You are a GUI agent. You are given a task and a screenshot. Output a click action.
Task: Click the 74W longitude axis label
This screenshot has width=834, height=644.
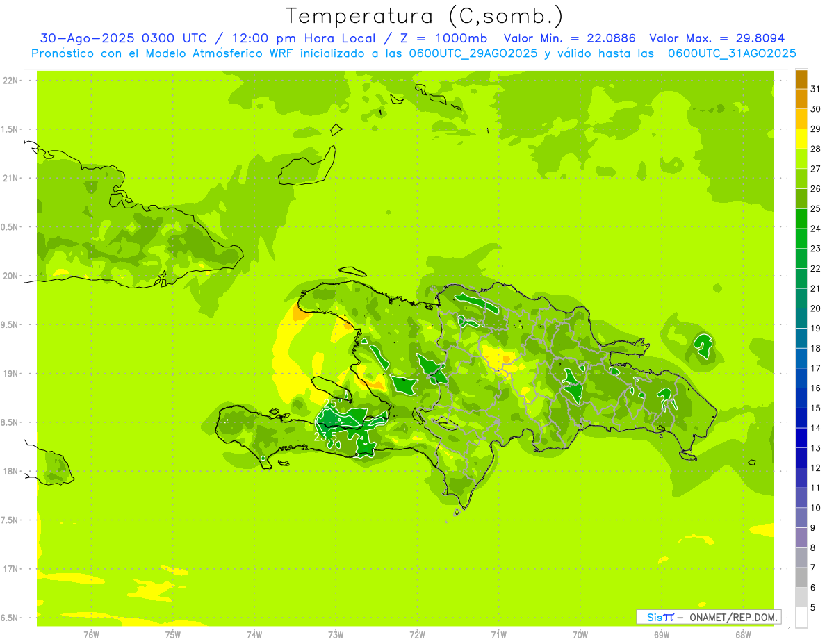pos(254,635)
